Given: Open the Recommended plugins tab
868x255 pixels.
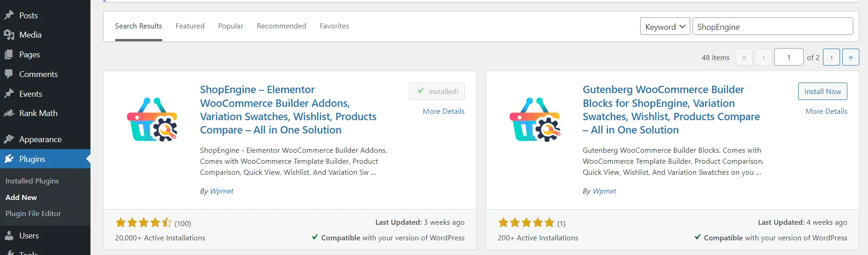Looking at the screenshot, I should (x=282, y=26).
